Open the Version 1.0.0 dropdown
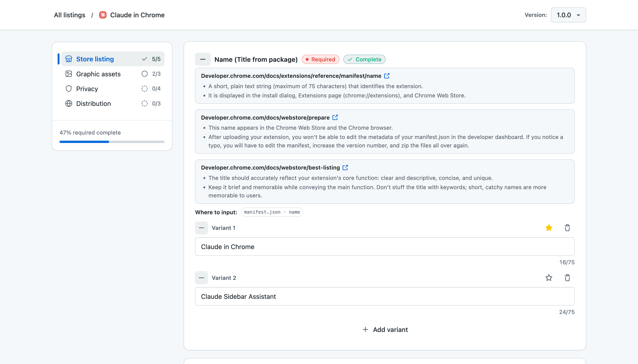 tap(568, 15)
